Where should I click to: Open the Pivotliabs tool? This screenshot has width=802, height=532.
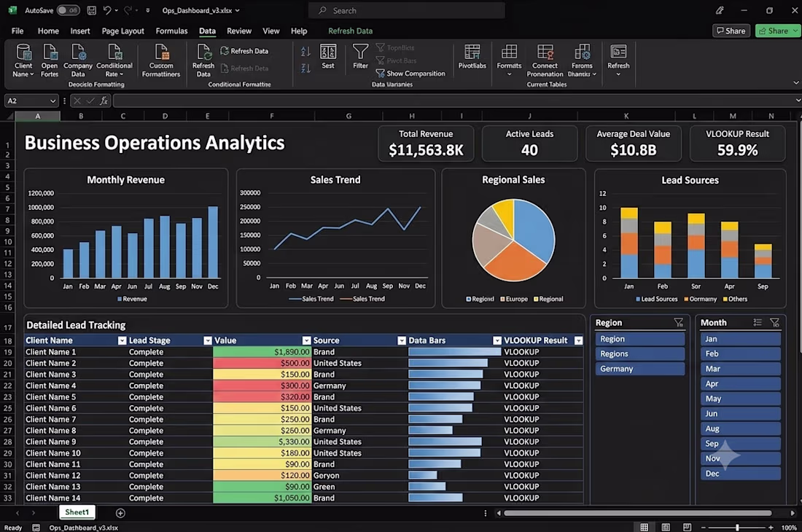[472, 56]
